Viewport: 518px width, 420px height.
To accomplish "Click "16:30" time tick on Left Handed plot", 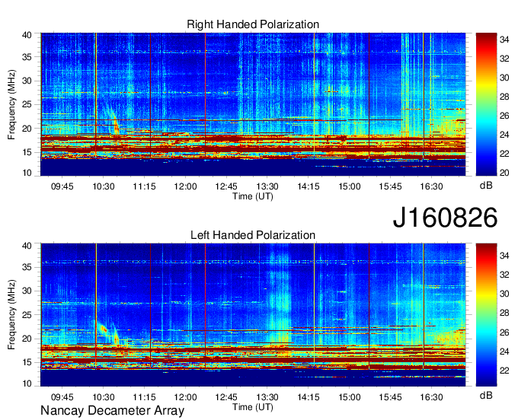I will coord(431,397).
